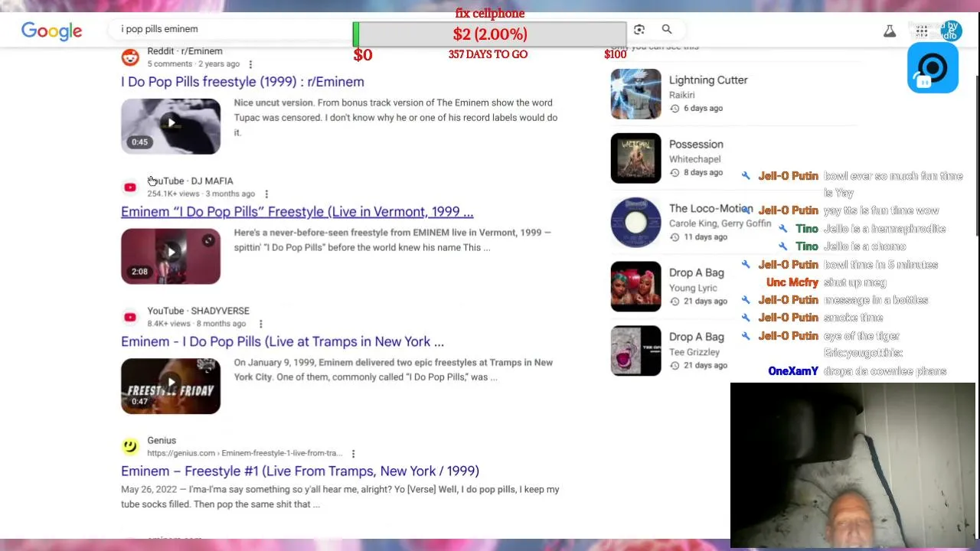Click chat username Unc Mcfry
The image size is (980, 551).
click(792, 282)
